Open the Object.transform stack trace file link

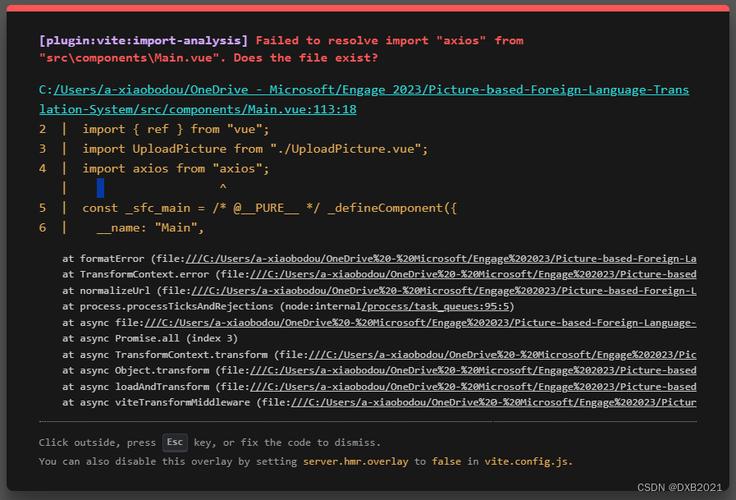tap(470, 370)
